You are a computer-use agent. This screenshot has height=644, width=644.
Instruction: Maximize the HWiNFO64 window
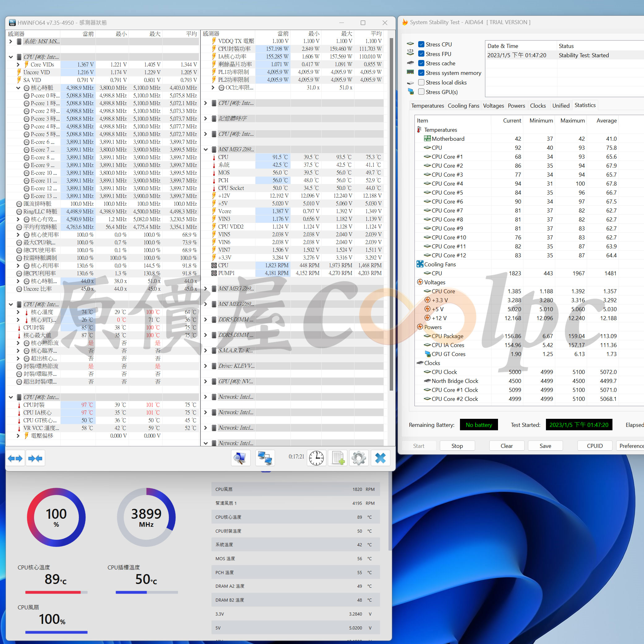[363, 23]
